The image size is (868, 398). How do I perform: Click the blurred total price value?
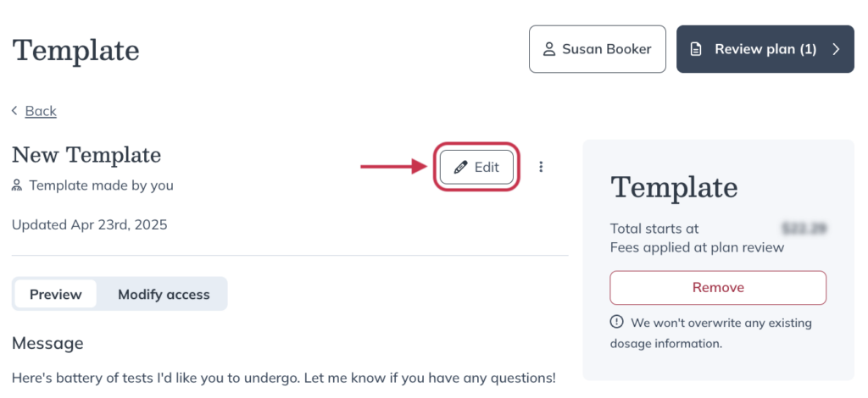804,229
